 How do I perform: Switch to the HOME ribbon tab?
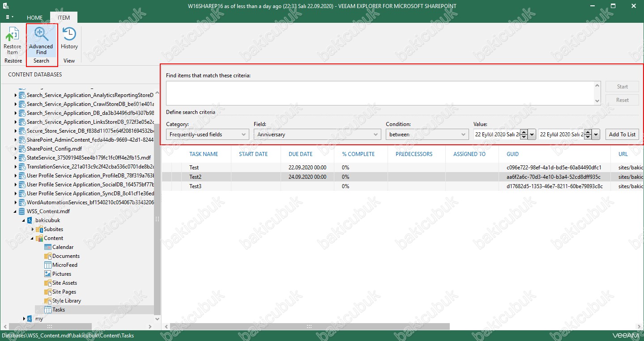coord(35,17)
